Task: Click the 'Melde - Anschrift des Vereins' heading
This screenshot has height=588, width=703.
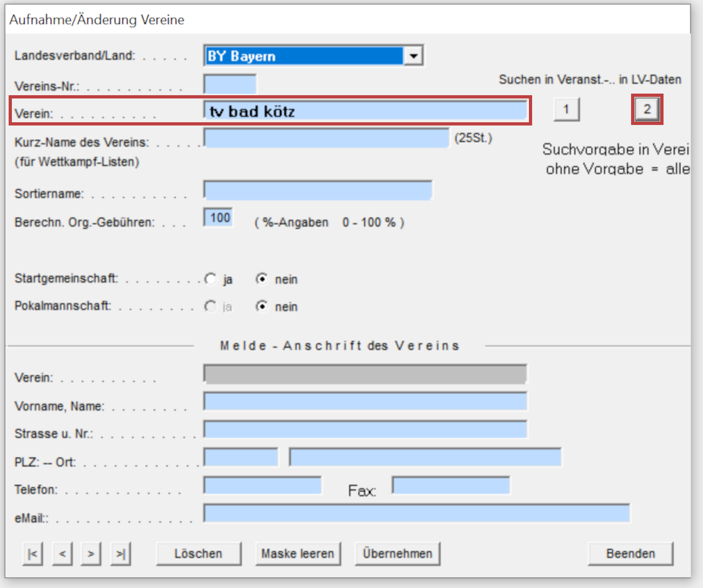Action: coord(340,346)
